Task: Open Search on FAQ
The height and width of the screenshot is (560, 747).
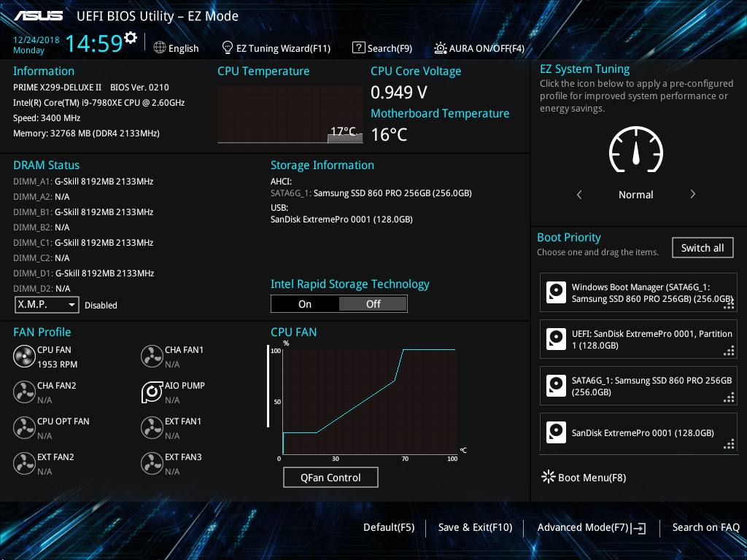Action: point(705,527)
